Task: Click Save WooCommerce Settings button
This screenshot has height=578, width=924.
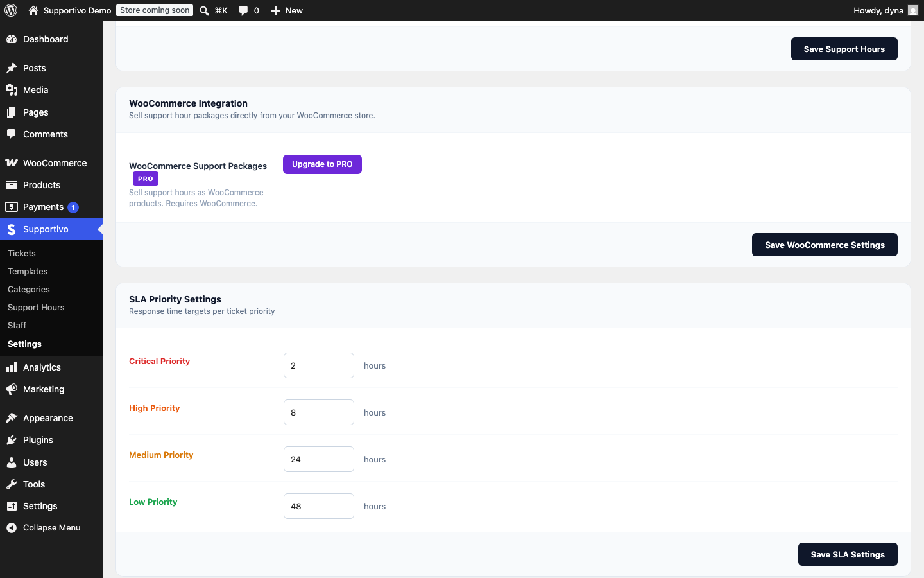Action: (x=825, y=245)
